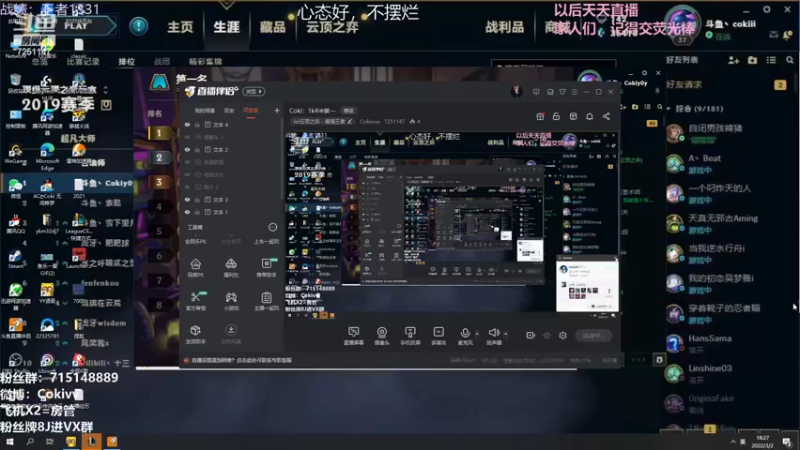This screenshot has width=800, height=450.
Task: Add a 多媒体 media source
Action: point(438,336)
